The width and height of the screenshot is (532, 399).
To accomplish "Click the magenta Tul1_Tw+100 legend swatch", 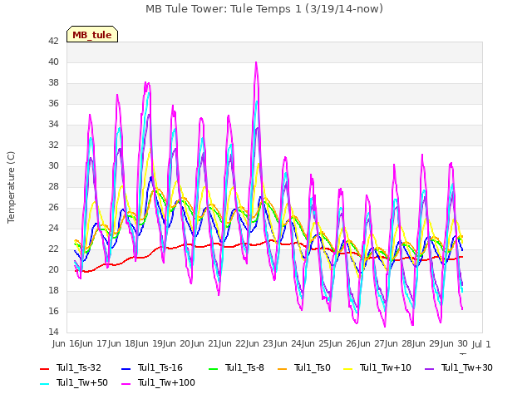I will click(126, 383).
